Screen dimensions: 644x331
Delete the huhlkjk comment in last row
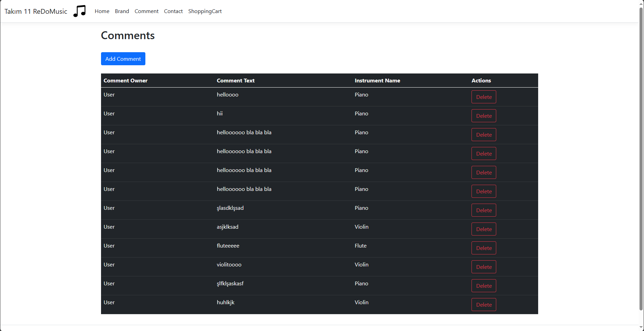[484, 305]
